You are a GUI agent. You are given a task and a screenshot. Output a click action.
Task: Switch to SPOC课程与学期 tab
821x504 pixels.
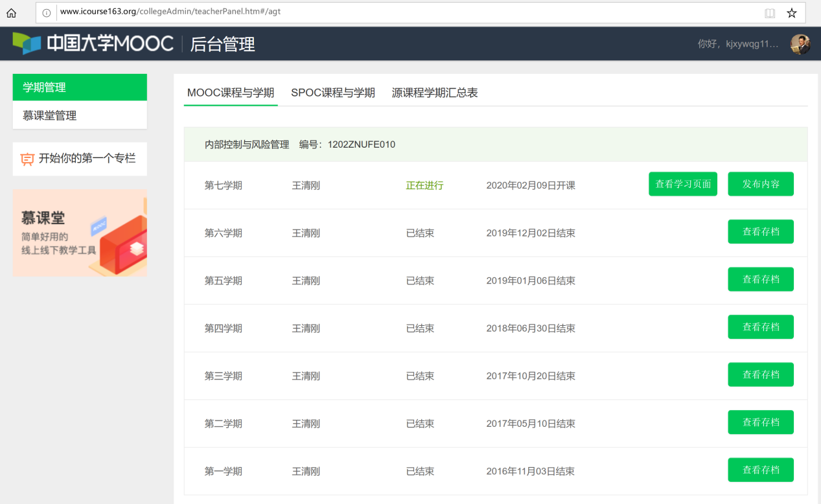click(332, 93)
